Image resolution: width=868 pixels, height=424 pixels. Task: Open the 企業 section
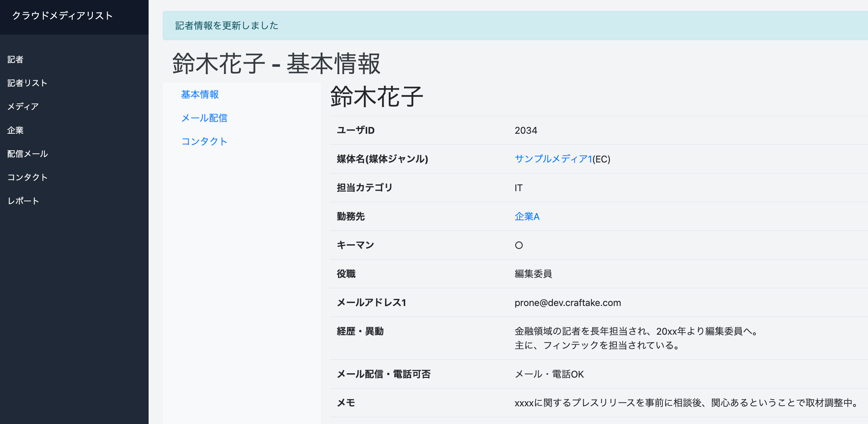(15, 130)
